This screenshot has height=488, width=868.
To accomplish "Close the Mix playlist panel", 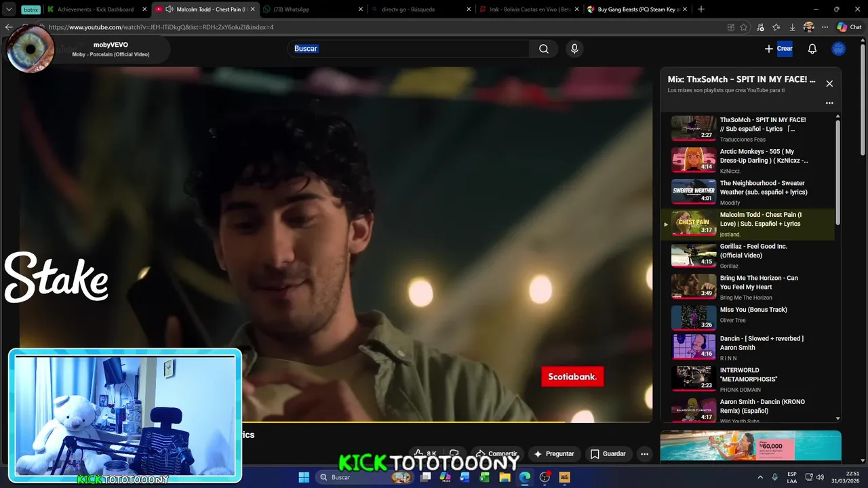I will (x=829, y=83).
